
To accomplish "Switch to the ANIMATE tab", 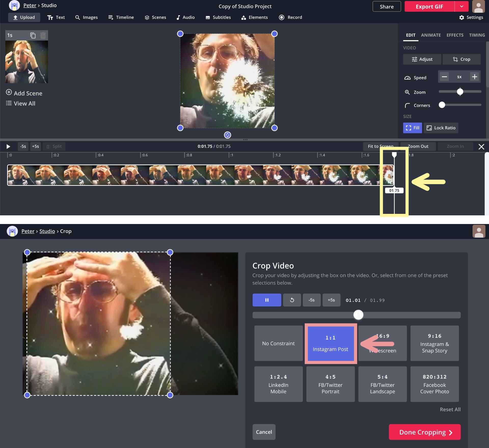I will (x=431, y=35).
